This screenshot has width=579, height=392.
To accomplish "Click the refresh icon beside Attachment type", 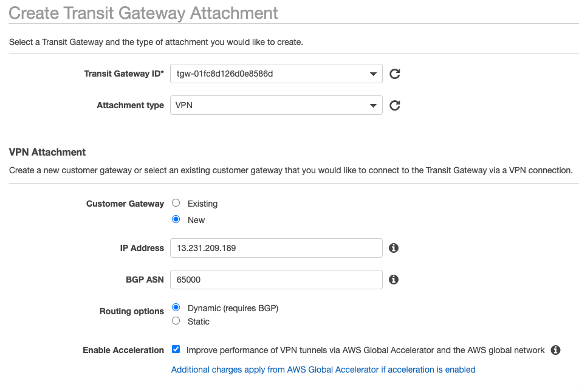I will click(x=395, y=106).
